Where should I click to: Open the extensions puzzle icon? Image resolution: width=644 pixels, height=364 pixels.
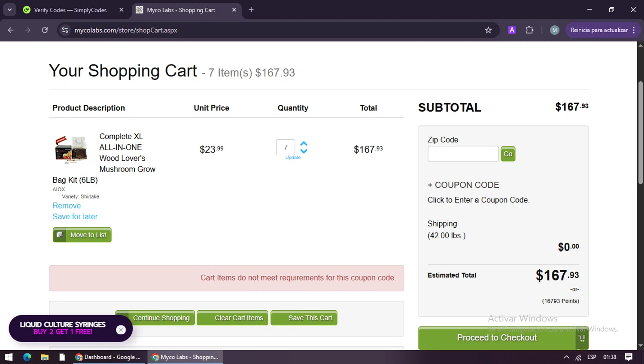point(529,30)
